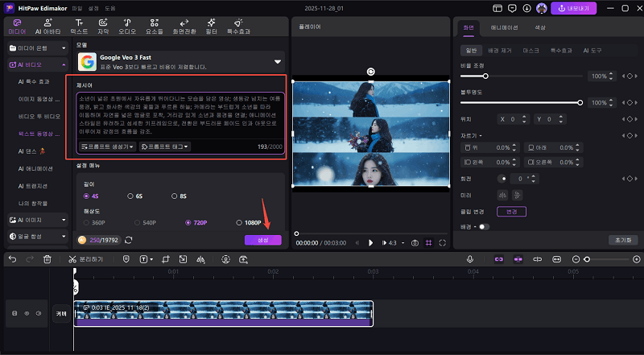Toggle the grid overlay icon in player
The width and height of the screenshot is (644, 355).
tap(428, 243)
